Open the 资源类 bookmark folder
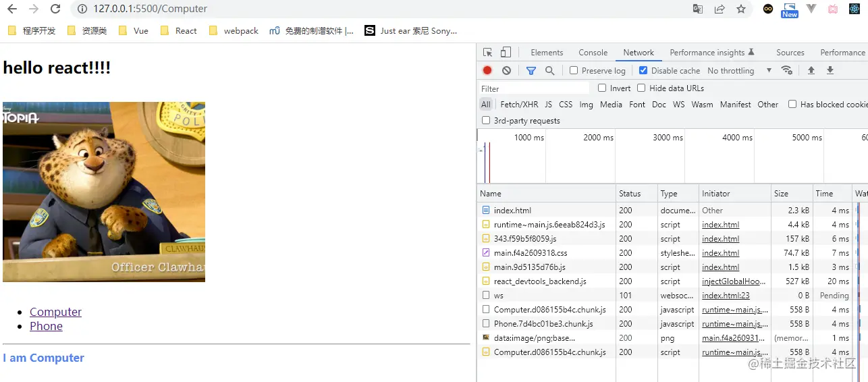868x382 pixels. [87, 30]
